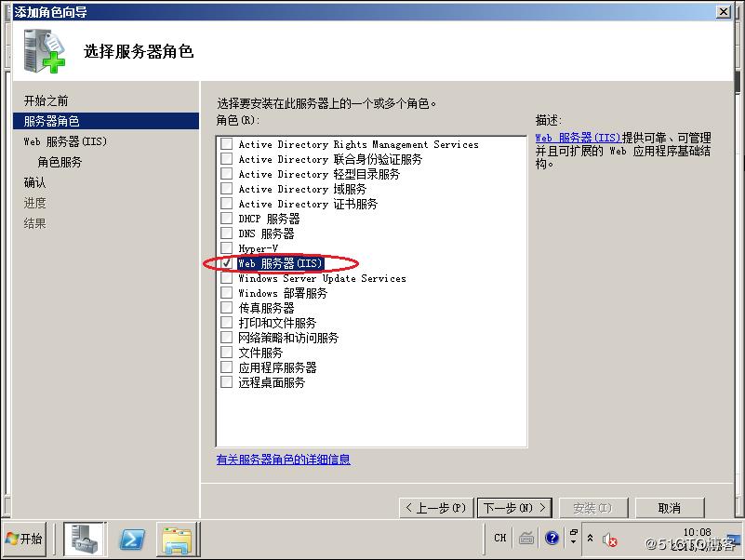The width and height of the screenshot is (745, 560).
Task: Check the Hyper-V role
Action: [227, 247]
